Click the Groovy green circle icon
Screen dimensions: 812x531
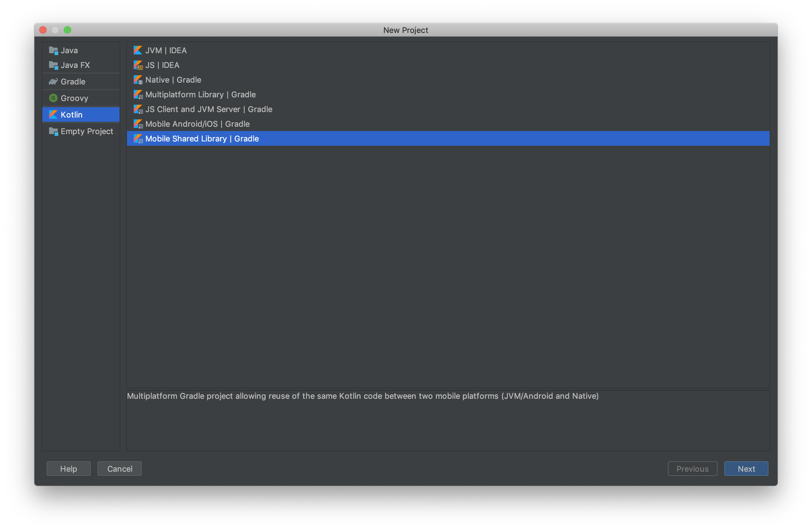(x=53, y=98)
